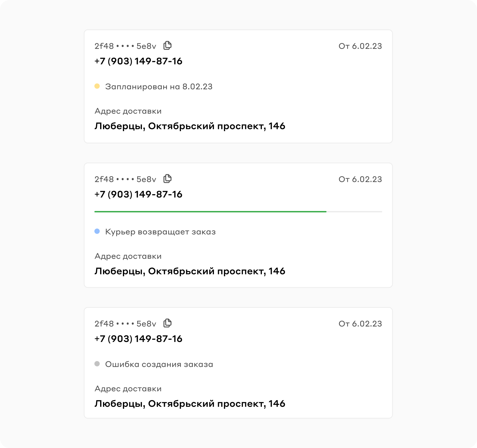Click status text Запланирован на 8.02.23
477x448 pixels.
(159, 87)
